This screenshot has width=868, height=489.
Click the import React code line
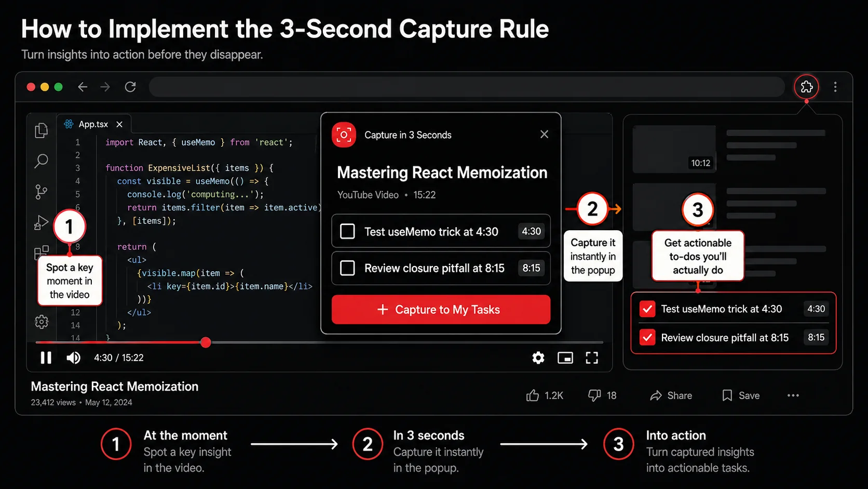click(x=199, y=142)
